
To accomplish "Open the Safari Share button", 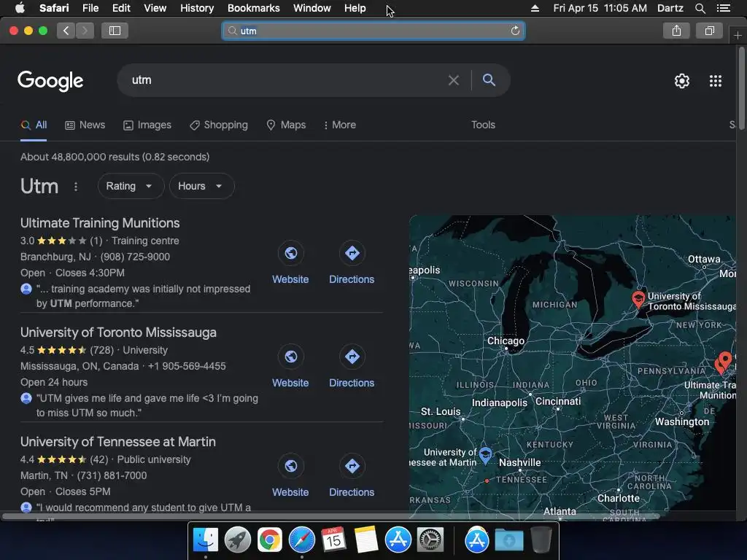I will [676, 31].
